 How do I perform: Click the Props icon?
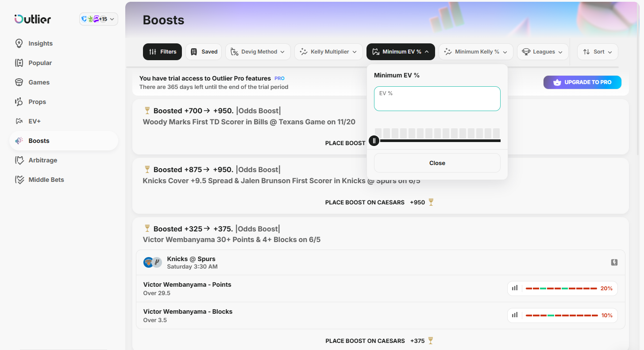[x=19, y=102]
